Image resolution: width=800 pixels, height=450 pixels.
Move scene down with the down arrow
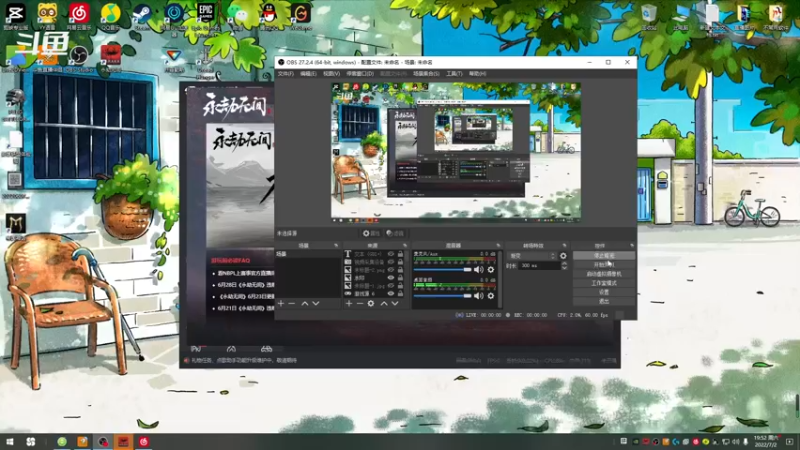(x=316, y=304)
